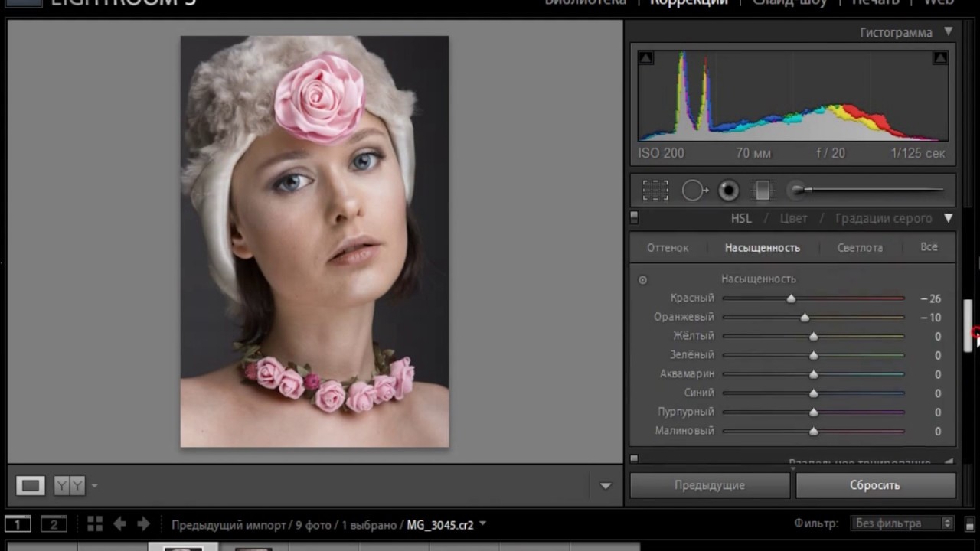
Task: Switch to Градации серого mode
Action: 884,218
